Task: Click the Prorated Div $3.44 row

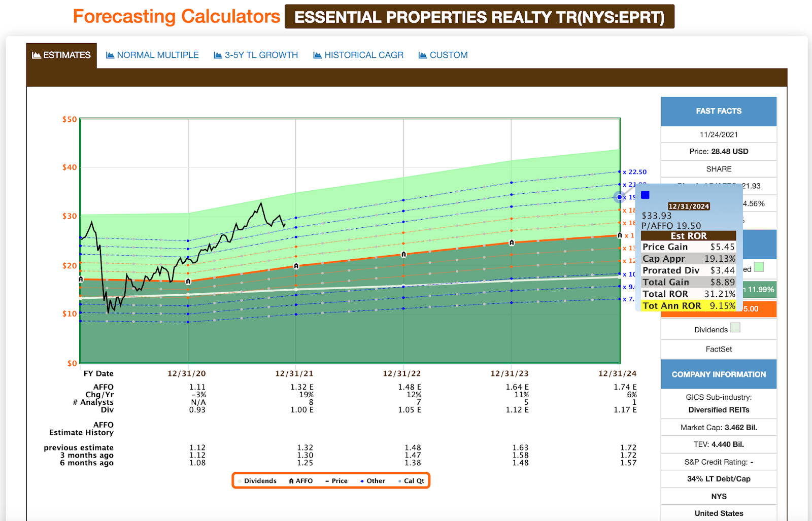Action: point(689,270)
